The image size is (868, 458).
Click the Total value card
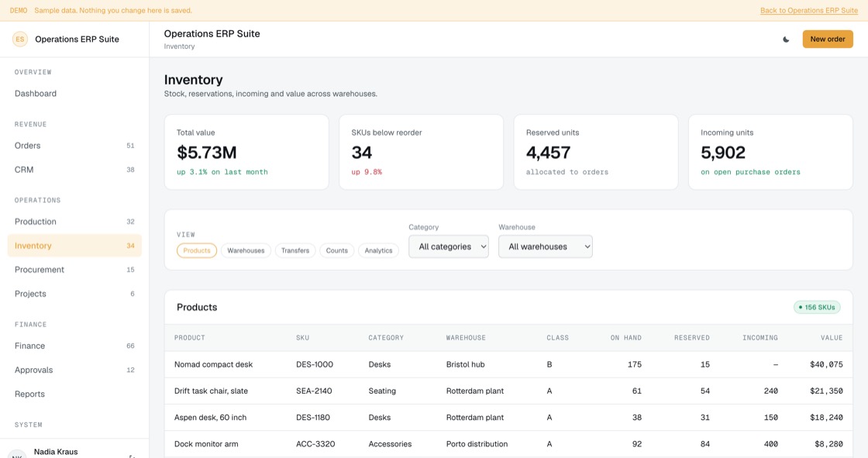[246, 153]
